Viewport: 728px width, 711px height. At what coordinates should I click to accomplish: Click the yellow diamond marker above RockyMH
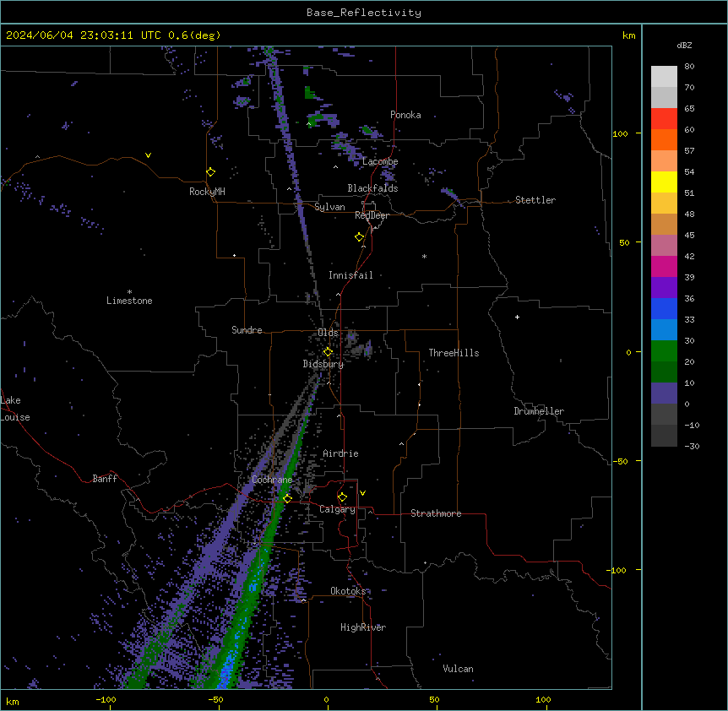point(211,172)
